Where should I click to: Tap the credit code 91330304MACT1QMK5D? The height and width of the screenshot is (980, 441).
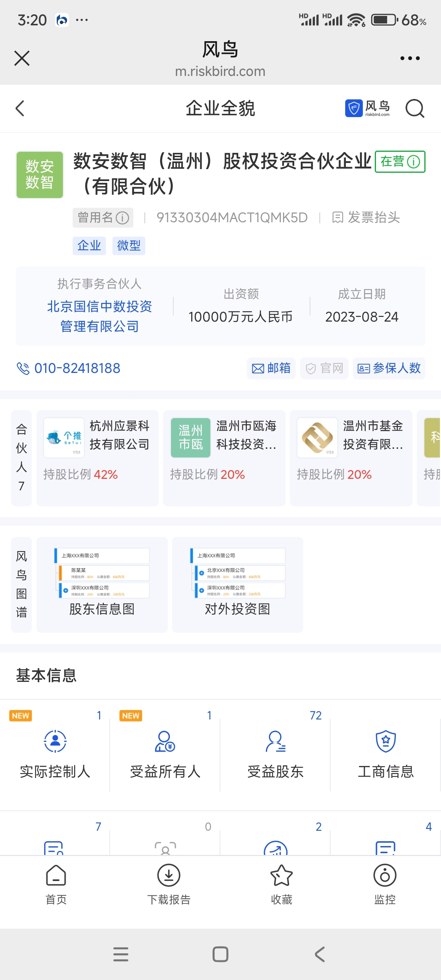click(x=232, y=218)
